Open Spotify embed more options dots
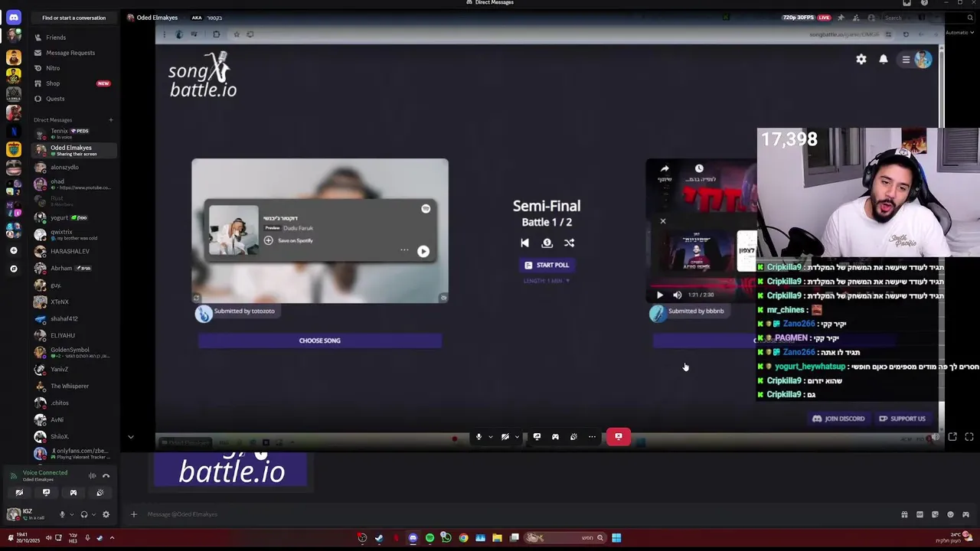 pyautogui.click(x=404, y=250)
